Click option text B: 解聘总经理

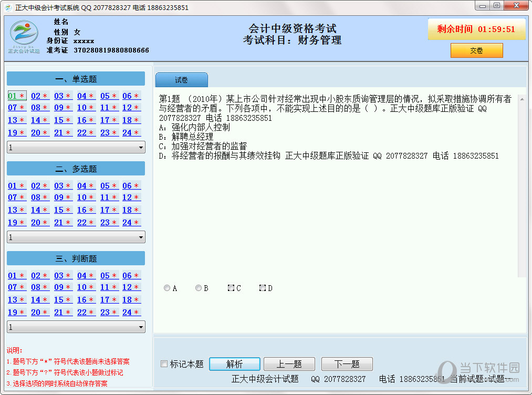[186, 137]
